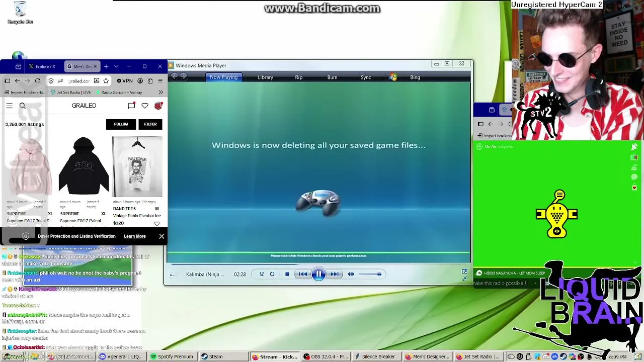Click the grailed.com address bar
Screen dimensions: 644x362
coord(79,81)
